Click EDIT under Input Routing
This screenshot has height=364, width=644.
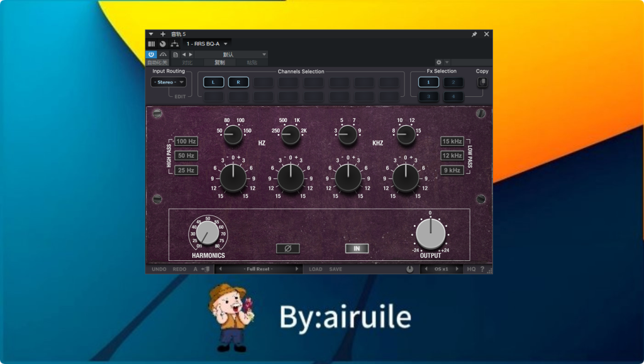click(180, 96)
